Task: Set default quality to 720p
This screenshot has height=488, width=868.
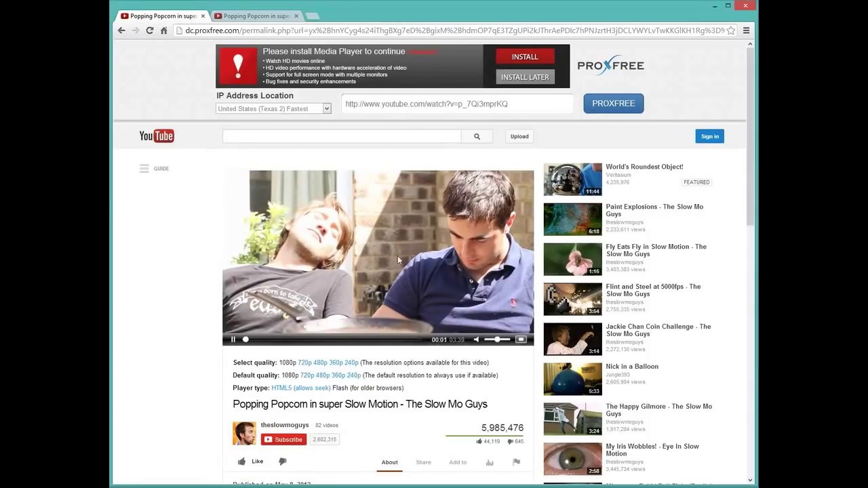Action: pyautogui.click(x=307, y=375)
